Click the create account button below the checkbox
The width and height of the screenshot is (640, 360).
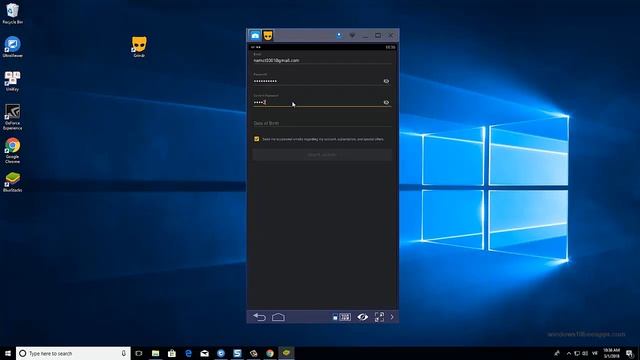322,155
